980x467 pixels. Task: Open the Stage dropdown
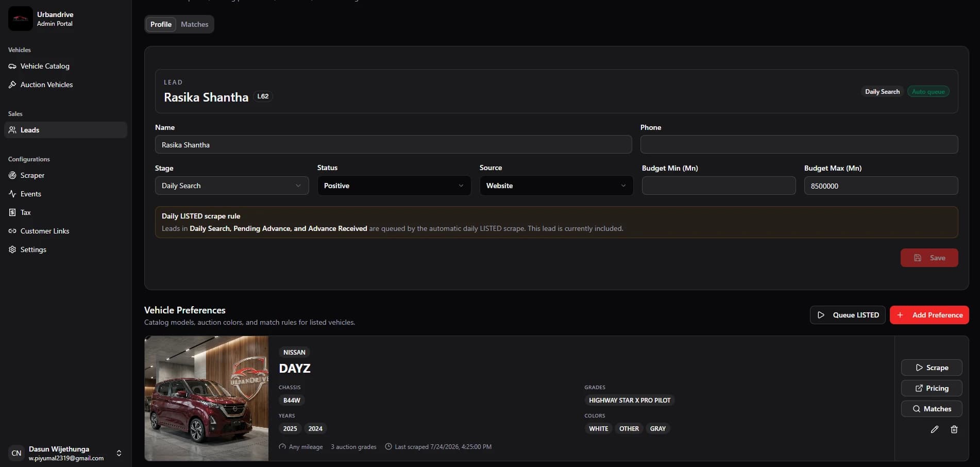232,186
